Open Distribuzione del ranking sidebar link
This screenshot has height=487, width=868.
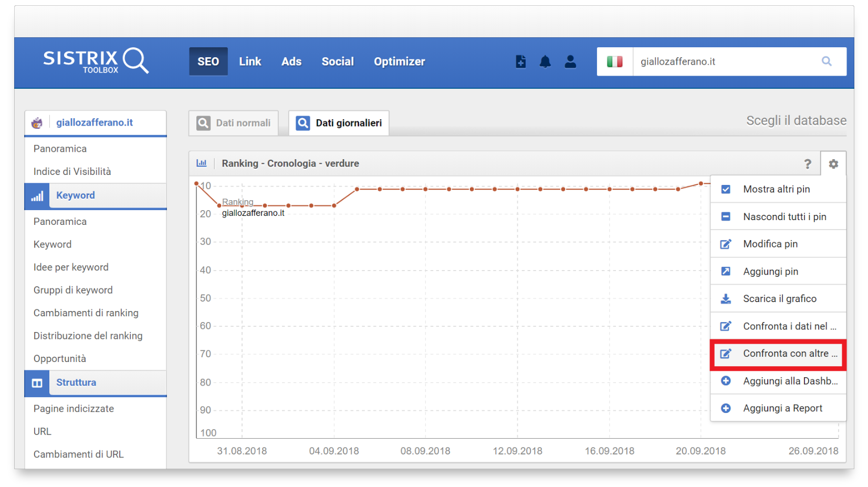(x=88, y=336)
